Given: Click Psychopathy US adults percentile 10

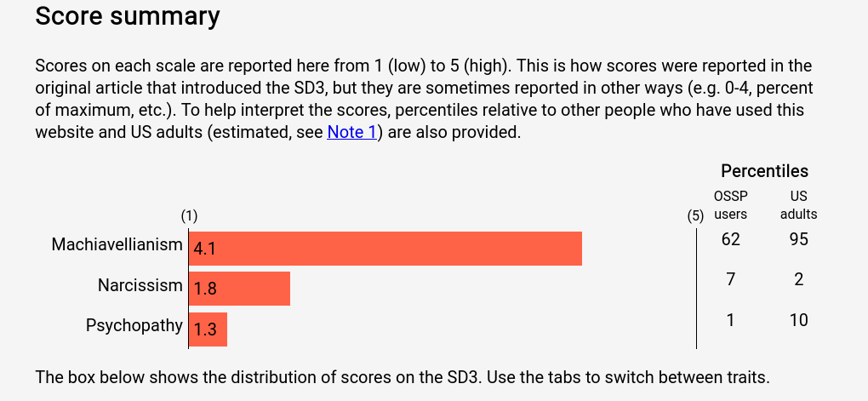Looking at the screenshot, I should click(799, 320).
